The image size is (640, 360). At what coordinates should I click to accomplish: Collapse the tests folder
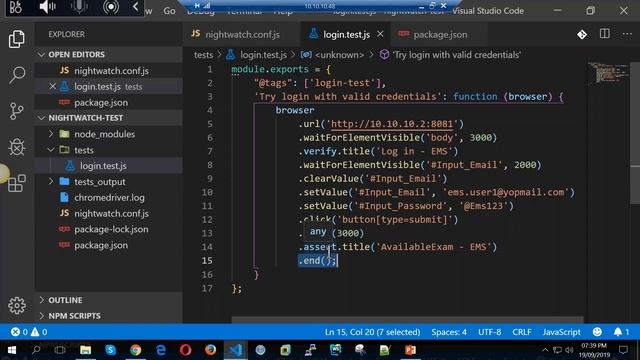(51, 150)
